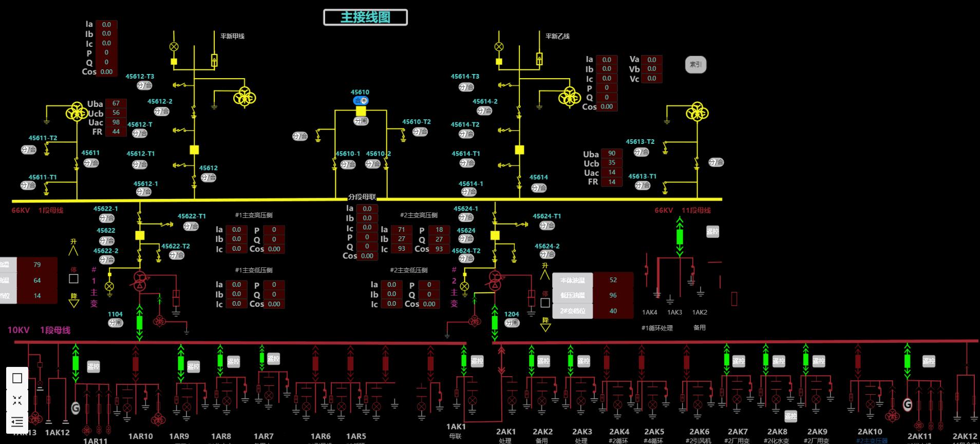Click the 本体油温 label of #2 transformer
This screenshot has width=980, height=444.
tap(573, 281)
